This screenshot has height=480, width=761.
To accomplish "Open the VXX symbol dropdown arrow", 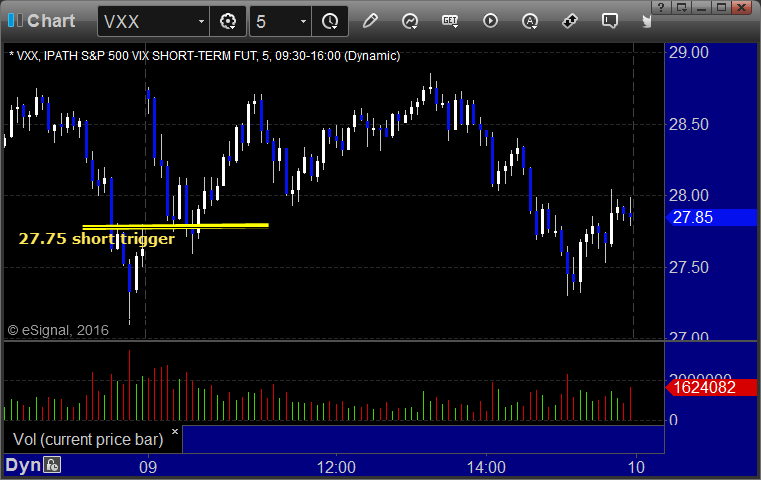I will [201, 21].
